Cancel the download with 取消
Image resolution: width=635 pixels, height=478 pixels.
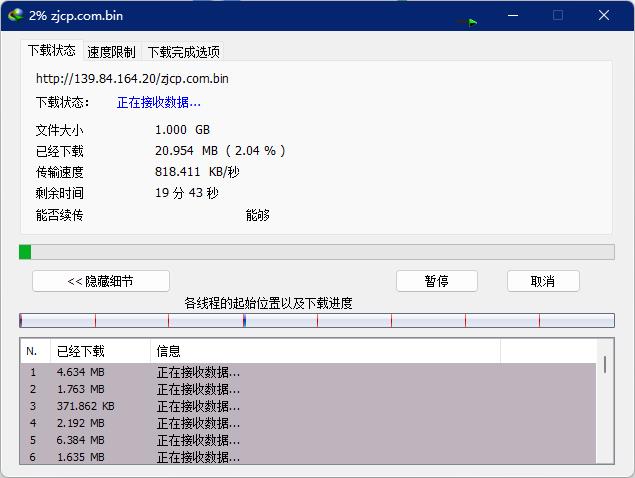(x=543, y=281)
